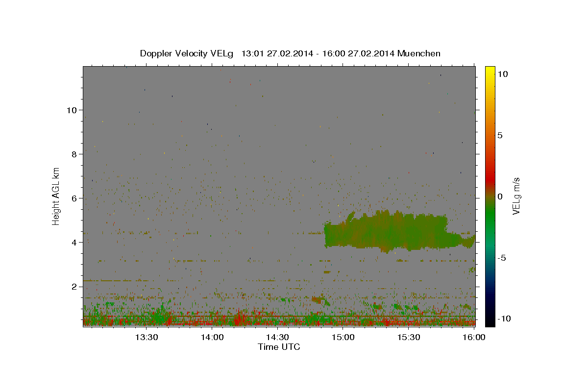Click the 'Height AGL km' axis title
This screenshot has height=392, width=588.
click(56, 196)
